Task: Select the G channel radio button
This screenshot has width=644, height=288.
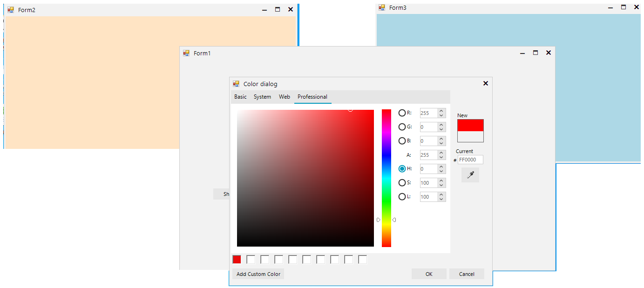Action: tap(402, 127)
